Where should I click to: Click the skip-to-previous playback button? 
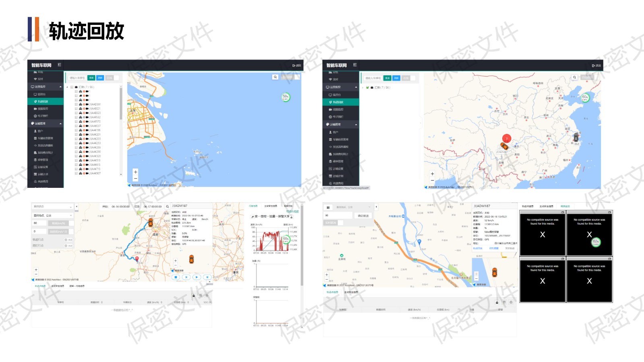point(186,277)
